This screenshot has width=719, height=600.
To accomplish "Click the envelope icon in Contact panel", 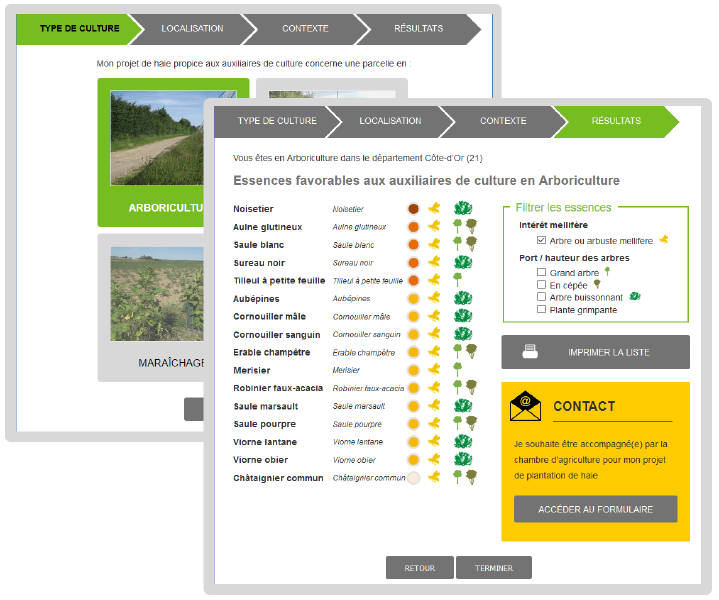I will click(x=525, y=406).
